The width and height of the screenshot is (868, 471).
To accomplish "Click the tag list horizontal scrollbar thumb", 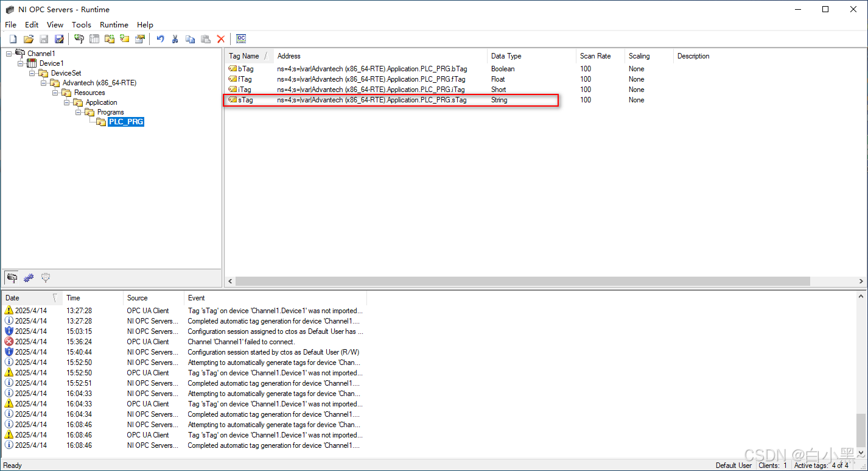I will pyautogui.click(x=523, y=282).
